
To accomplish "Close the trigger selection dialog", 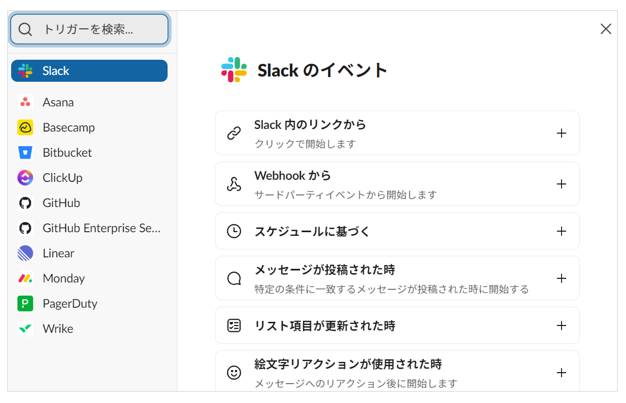I will coord(606,29).
